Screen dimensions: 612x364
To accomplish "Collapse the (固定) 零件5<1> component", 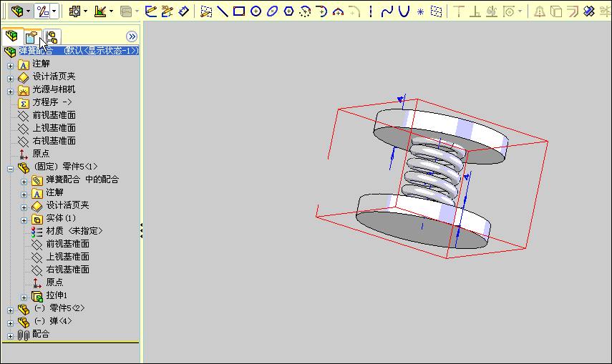I will [11, 169].
